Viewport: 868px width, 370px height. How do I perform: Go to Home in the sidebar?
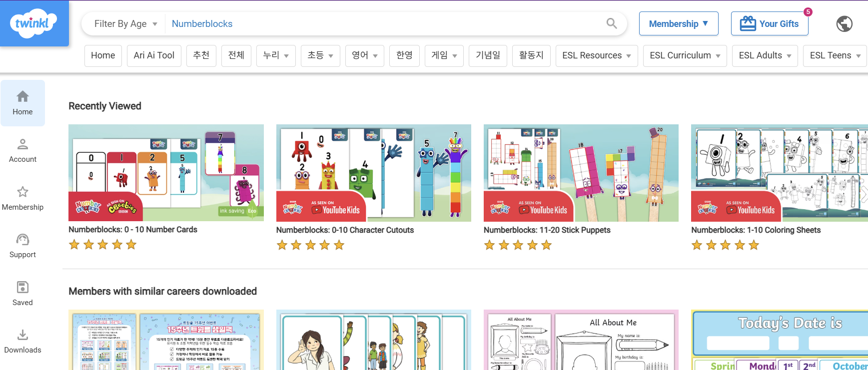22,103
